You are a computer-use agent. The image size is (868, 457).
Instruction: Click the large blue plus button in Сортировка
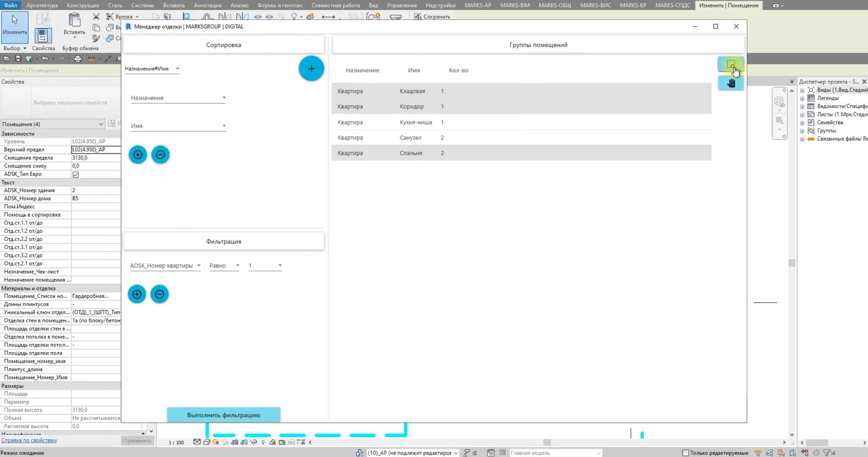(311, 68)
